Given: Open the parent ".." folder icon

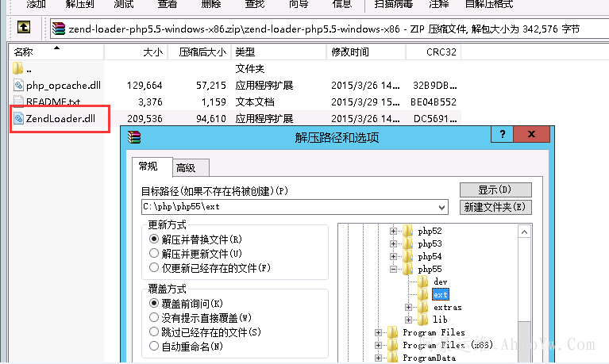Looking at the screenshot, I should tap(19, 69).
